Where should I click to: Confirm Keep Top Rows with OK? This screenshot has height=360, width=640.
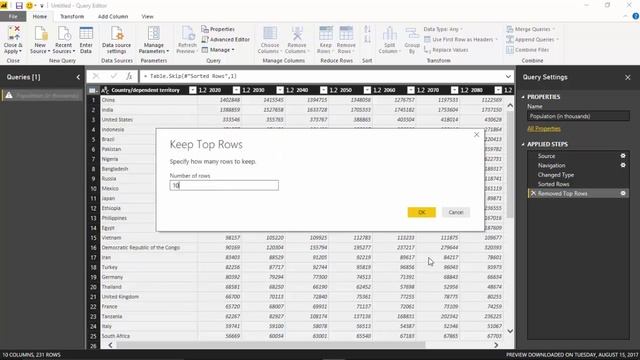[x=422, y=212]
